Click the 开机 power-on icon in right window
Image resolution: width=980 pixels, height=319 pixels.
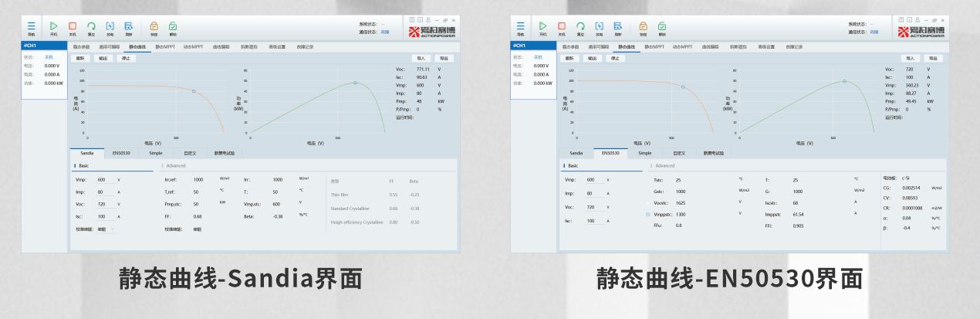point(543,26)
